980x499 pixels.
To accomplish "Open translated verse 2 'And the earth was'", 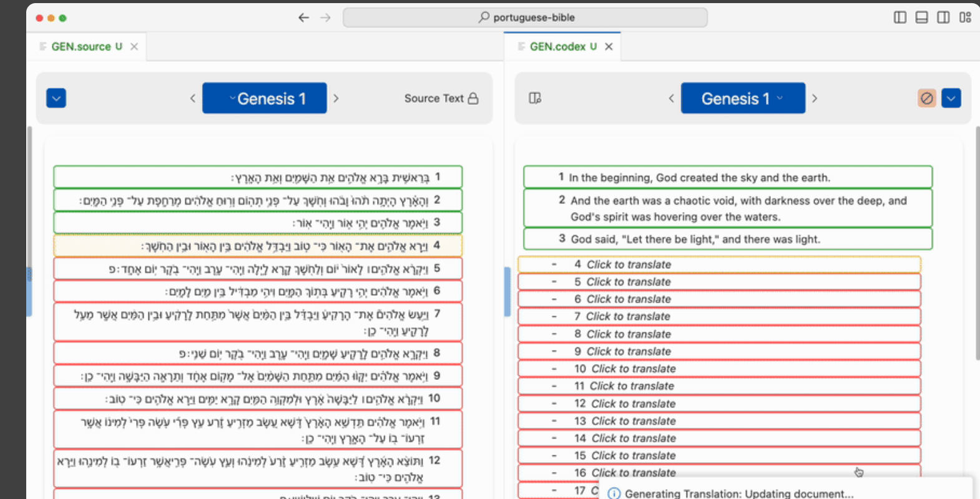I will [x=728, y=208].
